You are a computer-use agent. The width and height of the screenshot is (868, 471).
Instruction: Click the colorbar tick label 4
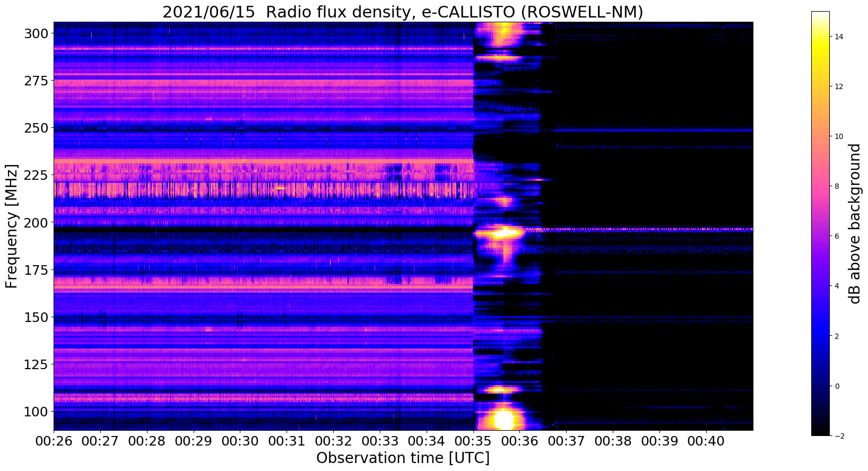click(837, 286)
